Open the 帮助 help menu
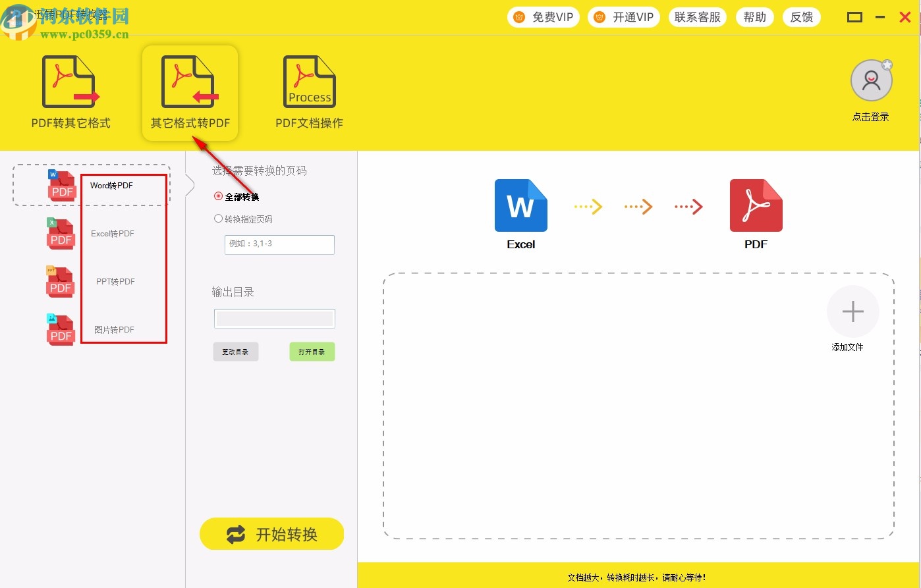This screenshot has height=588, width=921. [x=754, y=17]
